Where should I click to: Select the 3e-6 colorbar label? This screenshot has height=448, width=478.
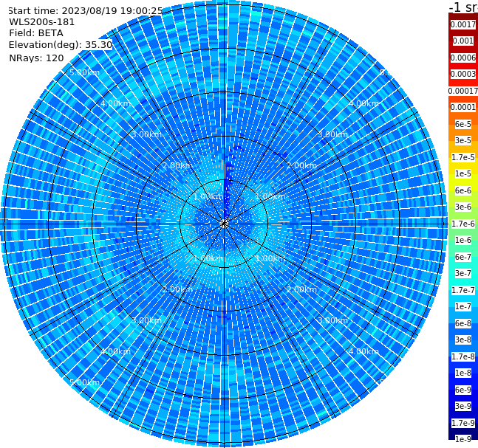click(463, 207)
